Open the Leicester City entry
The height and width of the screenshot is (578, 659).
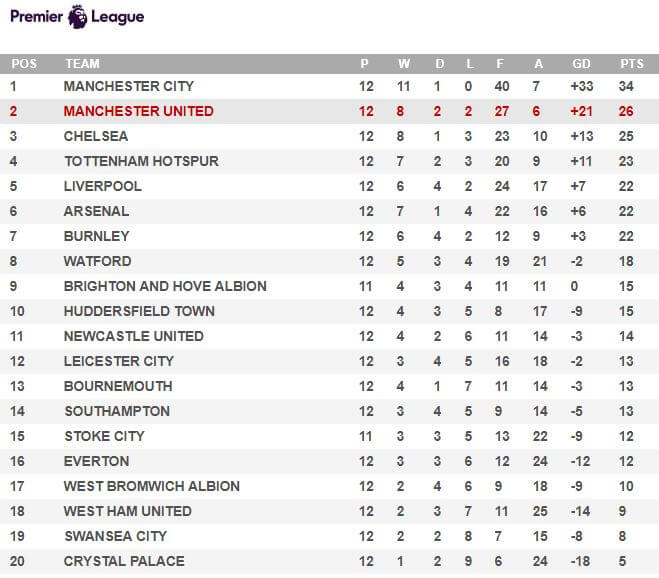[119, 361]
